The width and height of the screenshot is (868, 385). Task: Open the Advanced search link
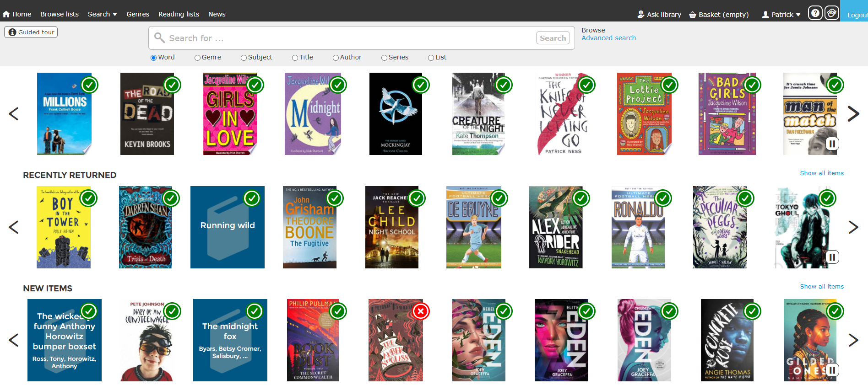click(608, 38)
